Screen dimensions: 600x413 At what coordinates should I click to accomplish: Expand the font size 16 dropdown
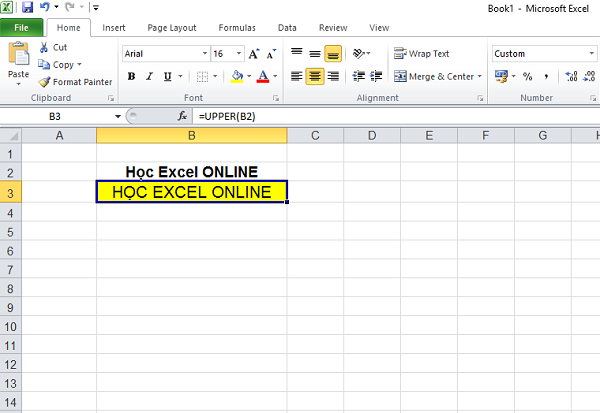238,54
